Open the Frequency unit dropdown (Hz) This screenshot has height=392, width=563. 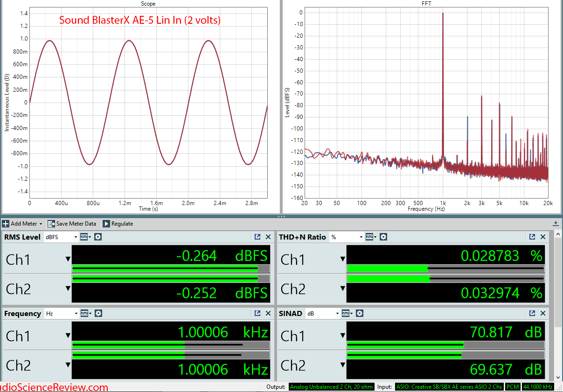(61, 314)
